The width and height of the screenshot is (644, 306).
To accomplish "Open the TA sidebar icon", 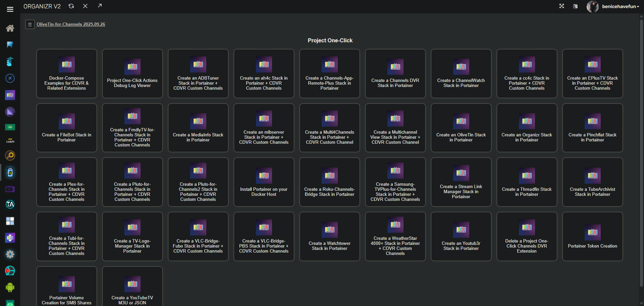I will point(10,204).
